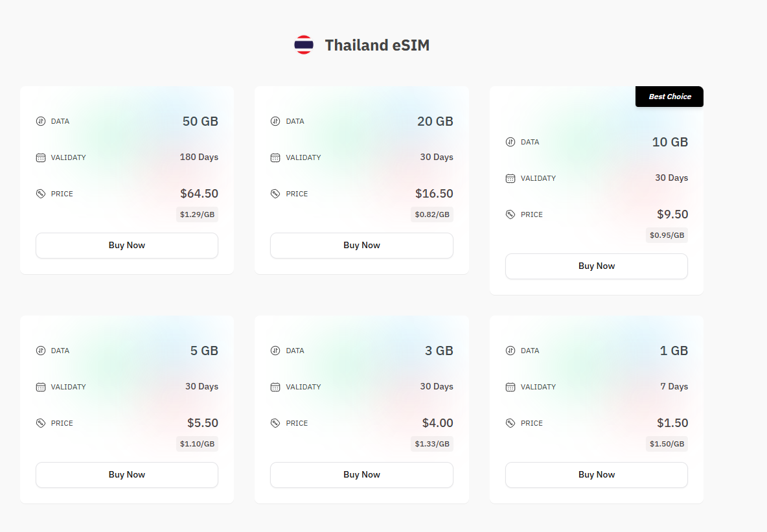Image resolution: width=767 pixels, height=532 pixels.
Task: Click the $1.29/GB rate badge
Action: pos(198,214)
